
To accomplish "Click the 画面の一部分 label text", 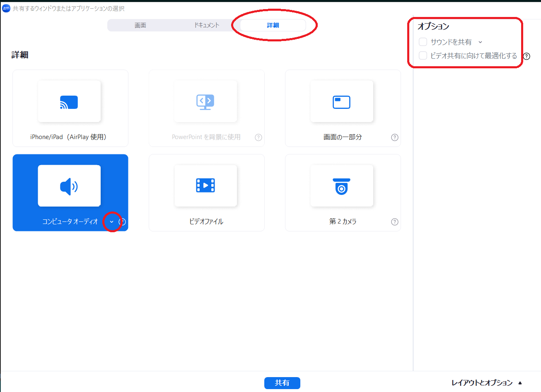I will 343,137.
